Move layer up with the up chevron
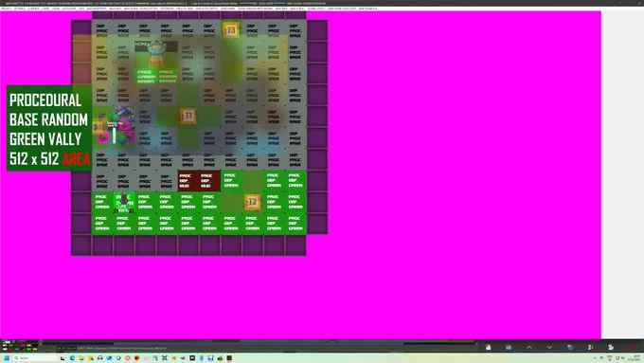 529,348
